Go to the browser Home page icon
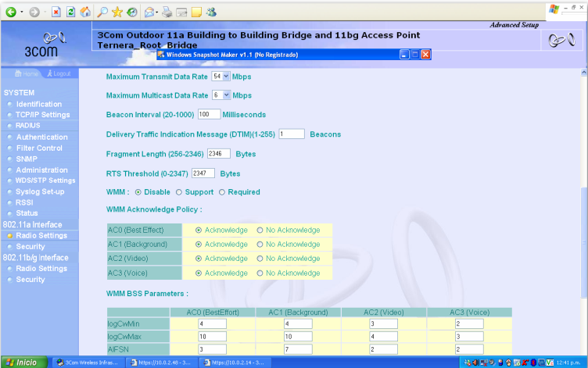The height and width of the screenshot is (368, 588). click(85, 13)
